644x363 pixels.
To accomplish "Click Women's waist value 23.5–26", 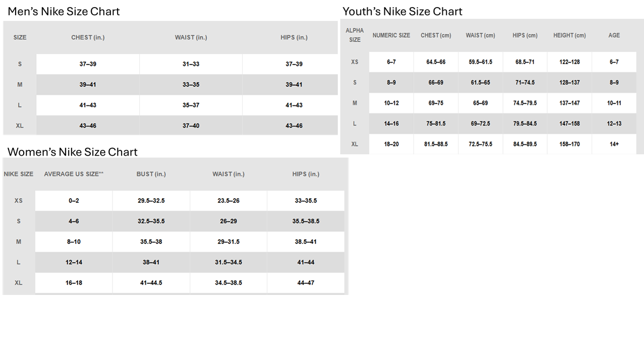I will 228,201.
